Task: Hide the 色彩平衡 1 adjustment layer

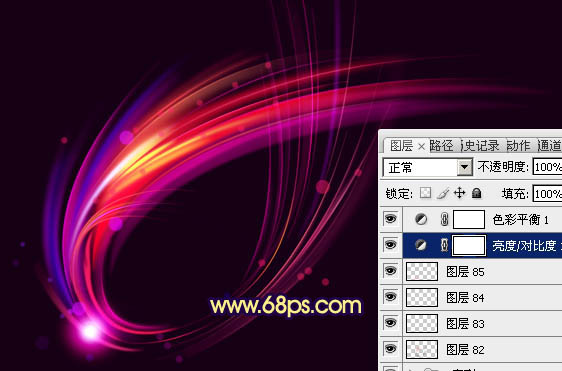Action: pyautogui.click(x=391, y=219)
